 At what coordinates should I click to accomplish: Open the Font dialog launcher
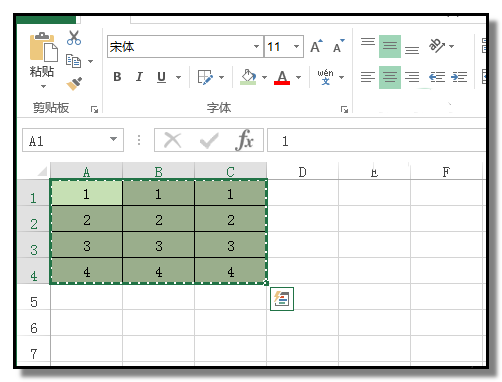344,109
